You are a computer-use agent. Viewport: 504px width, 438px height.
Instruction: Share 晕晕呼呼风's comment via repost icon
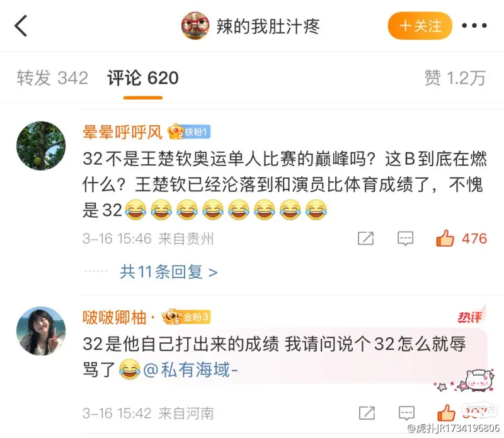(x=366, y=239)
